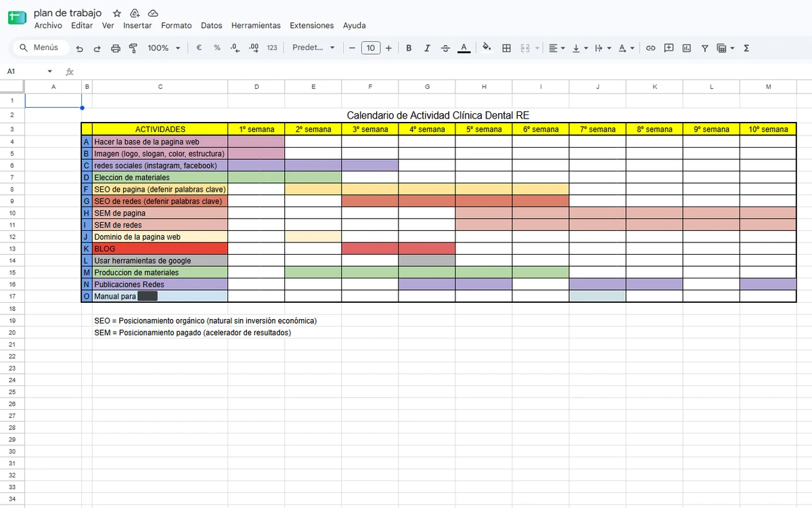Select row 3 header
812x508 pixels.
12,129
